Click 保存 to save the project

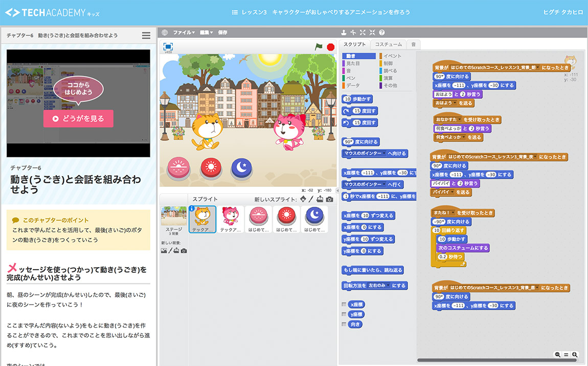click(223, 32)
